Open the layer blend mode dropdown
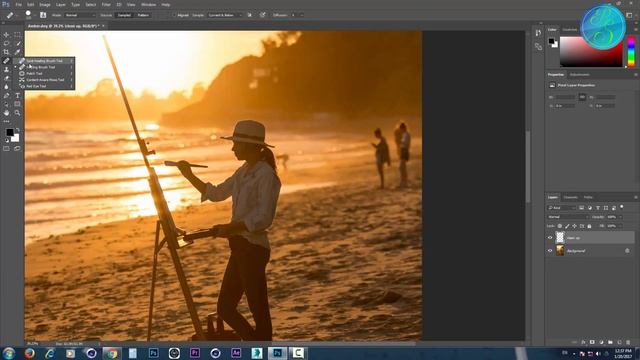This screenshot has height=360, width=640. point(568,217)
